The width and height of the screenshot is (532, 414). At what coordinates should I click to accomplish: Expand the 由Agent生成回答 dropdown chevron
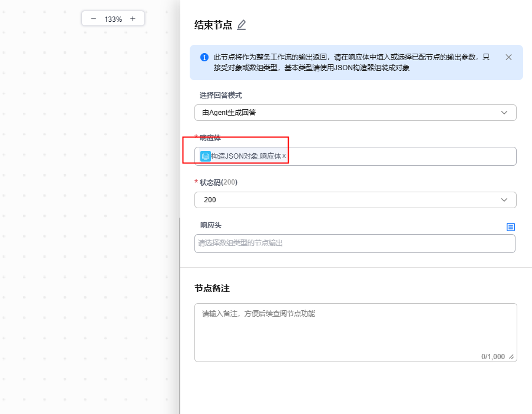[x=504, y=113]
